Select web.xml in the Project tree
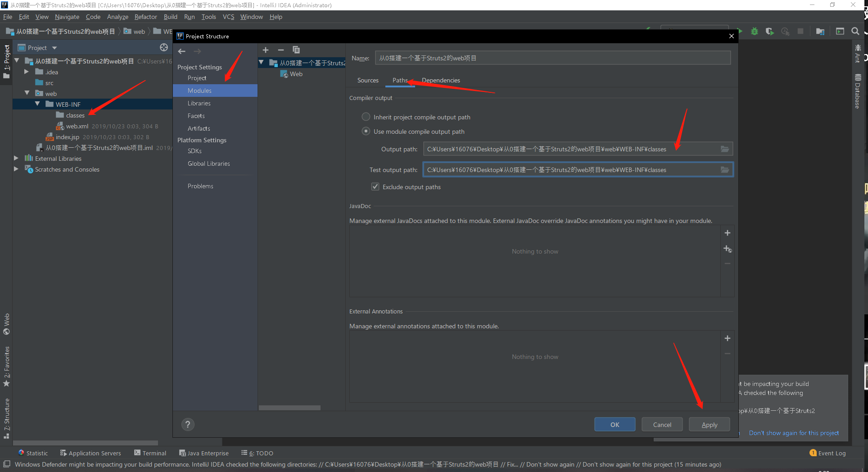This screenshot has height=472, width=868. (x=77, y=126)
